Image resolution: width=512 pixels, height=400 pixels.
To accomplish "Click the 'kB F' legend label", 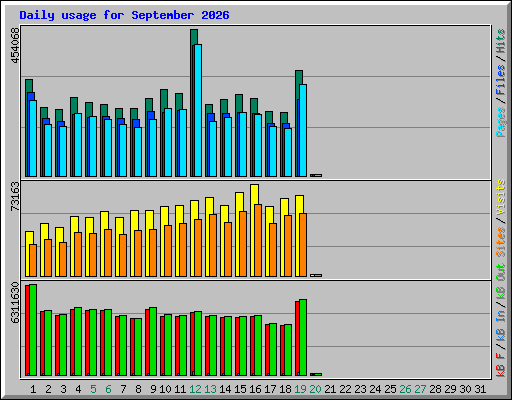I will click(x=501, y=365).
